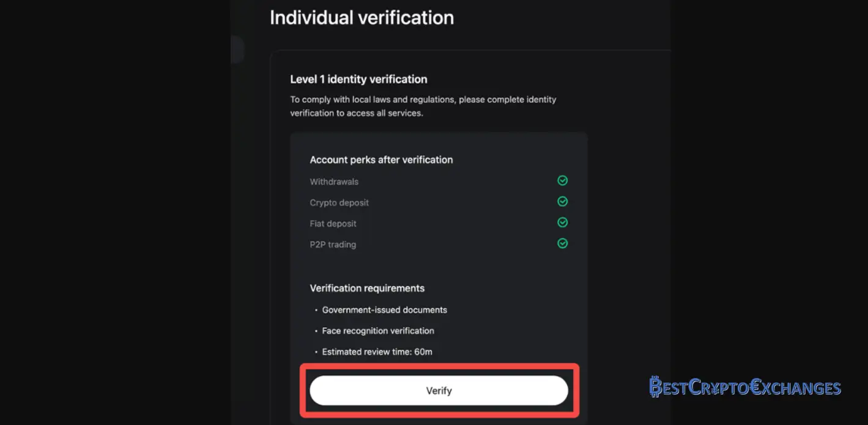
Task: Click the Estimated review time: 60m item
Action: click(377, 352)
